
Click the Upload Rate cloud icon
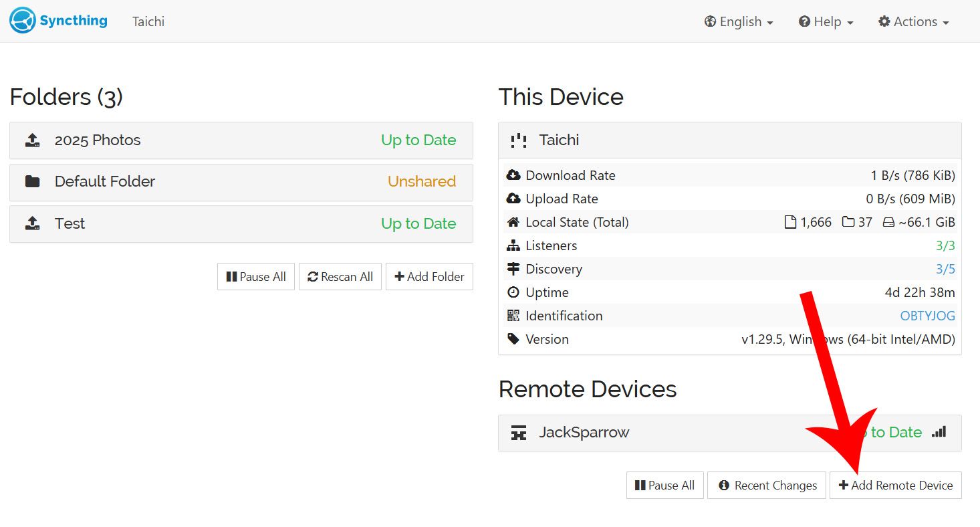pyautogui.click(x=513, y=199)
